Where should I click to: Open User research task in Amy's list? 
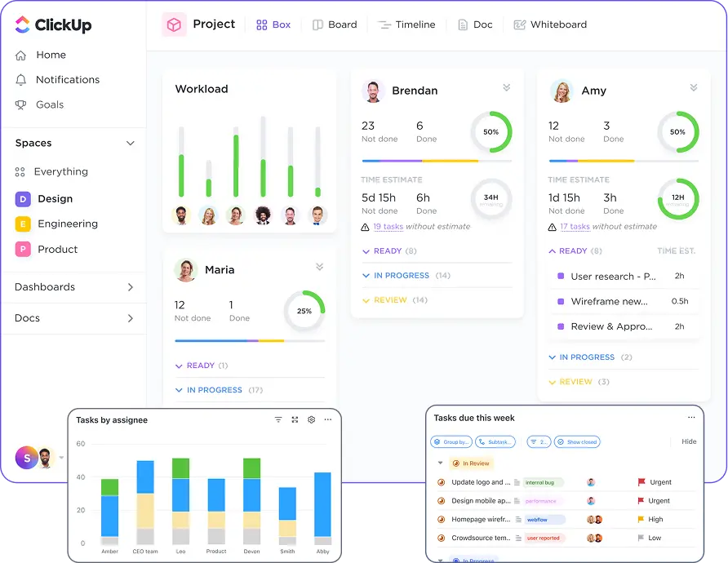[624, 277]
